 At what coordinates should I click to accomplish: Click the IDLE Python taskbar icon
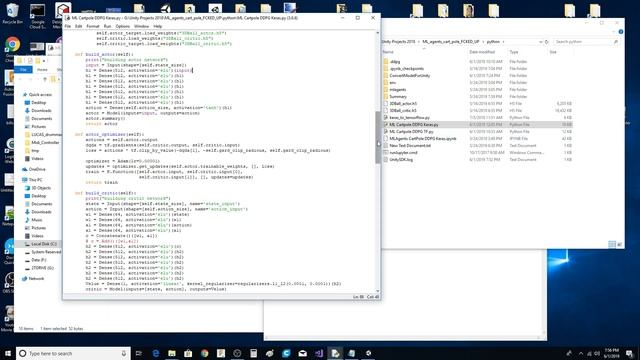point(335,353)
